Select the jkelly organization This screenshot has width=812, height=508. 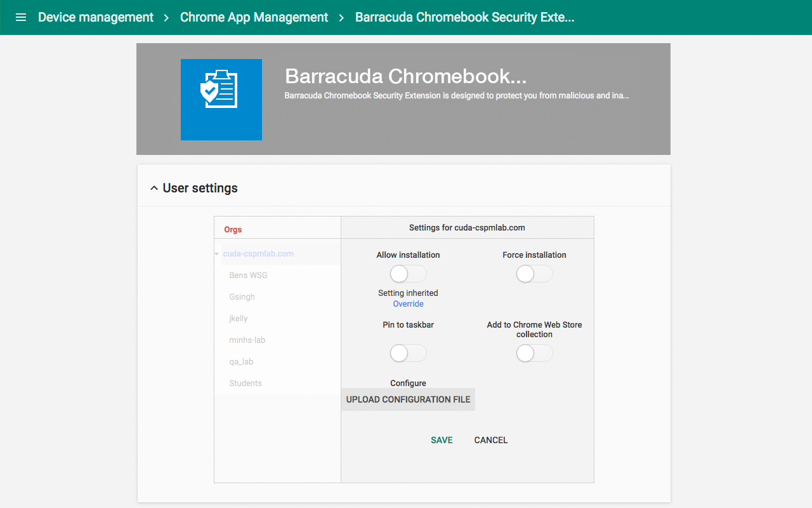click(238, 318)
